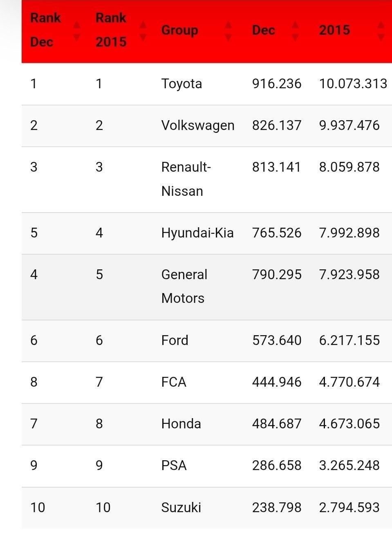
Task: Click the FCA group cell
Action: (x=174, y=382)
